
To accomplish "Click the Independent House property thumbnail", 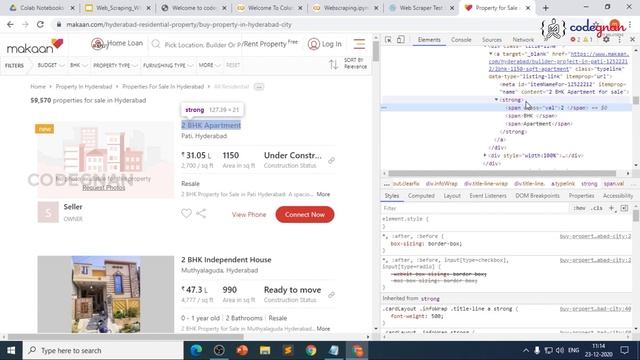I will 106,294.
